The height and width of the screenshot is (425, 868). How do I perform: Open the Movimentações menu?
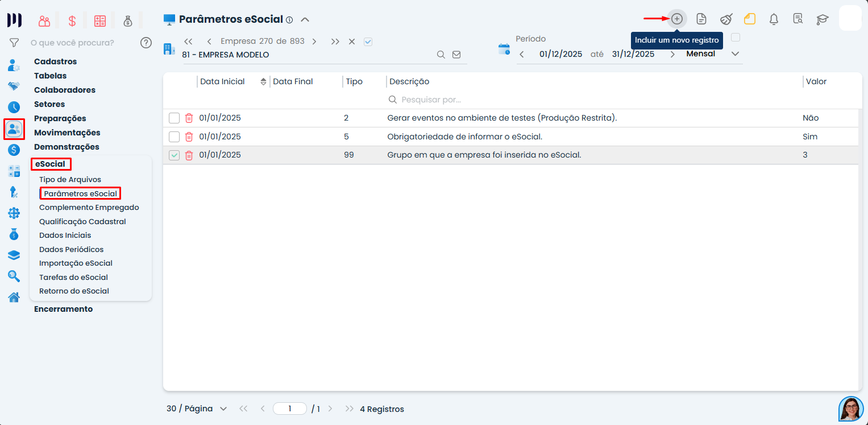coord(67,133)
